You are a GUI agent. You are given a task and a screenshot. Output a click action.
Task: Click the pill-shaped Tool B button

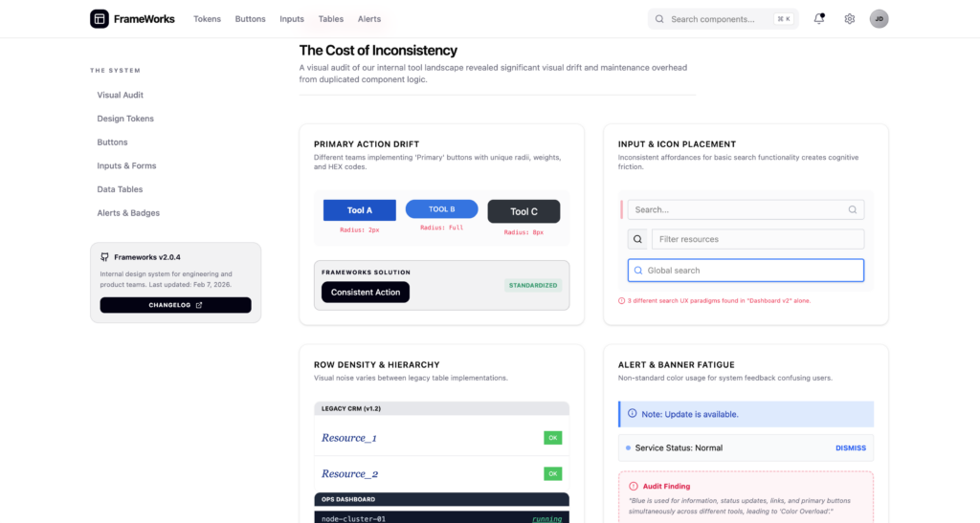tap(441, 209)
